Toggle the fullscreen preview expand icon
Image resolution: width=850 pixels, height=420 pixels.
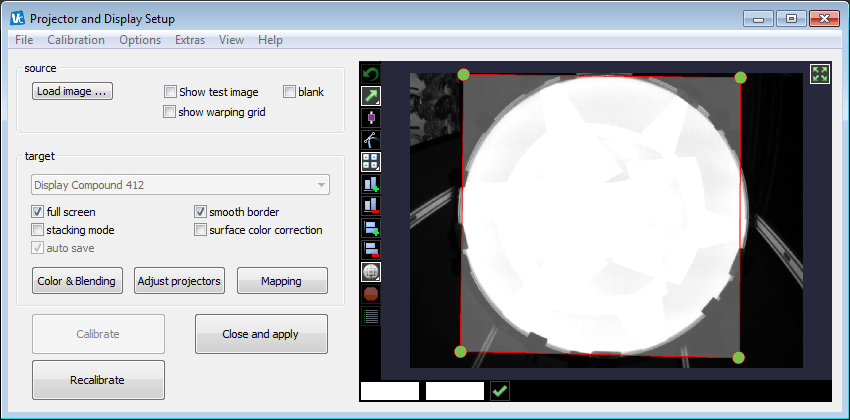click(820, 74)
